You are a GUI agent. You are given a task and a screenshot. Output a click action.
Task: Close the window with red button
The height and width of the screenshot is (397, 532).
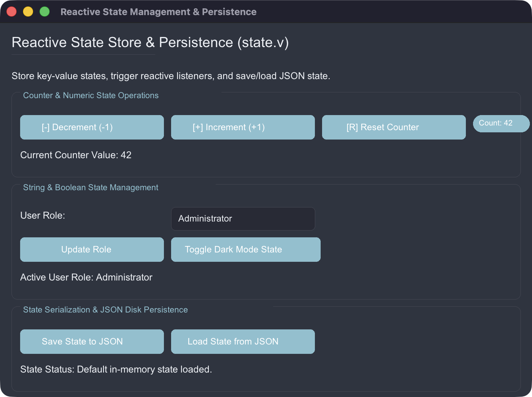point(12,12)
